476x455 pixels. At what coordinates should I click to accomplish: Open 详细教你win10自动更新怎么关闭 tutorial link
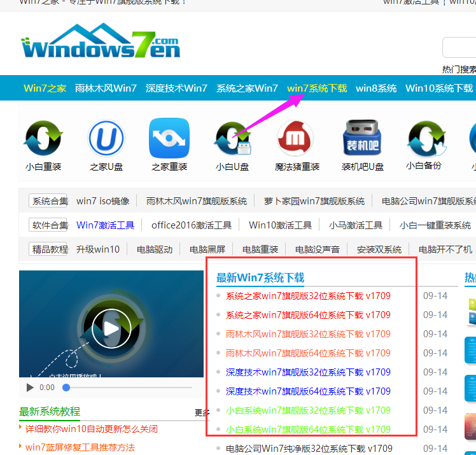pos(92,429)
